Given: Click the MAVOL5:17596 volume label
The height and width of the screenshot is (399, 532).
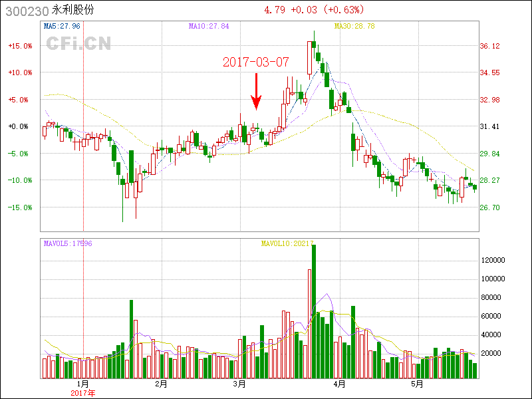Looking at the screenshot, I should [68, 244].
